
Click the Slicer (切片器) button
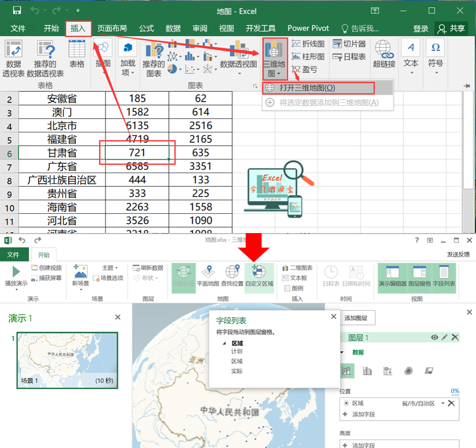pos(349,44)
